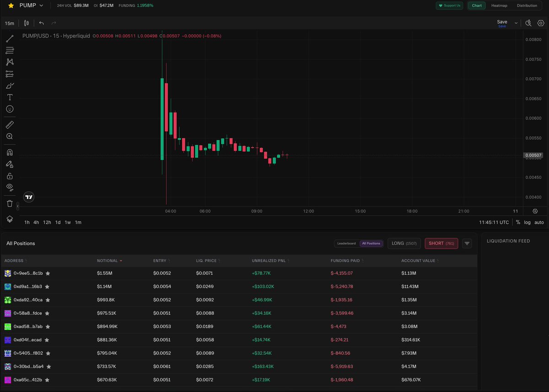Toggle percentage scale mode
This screenshot has height=392, width=549.
click(518, 222)
